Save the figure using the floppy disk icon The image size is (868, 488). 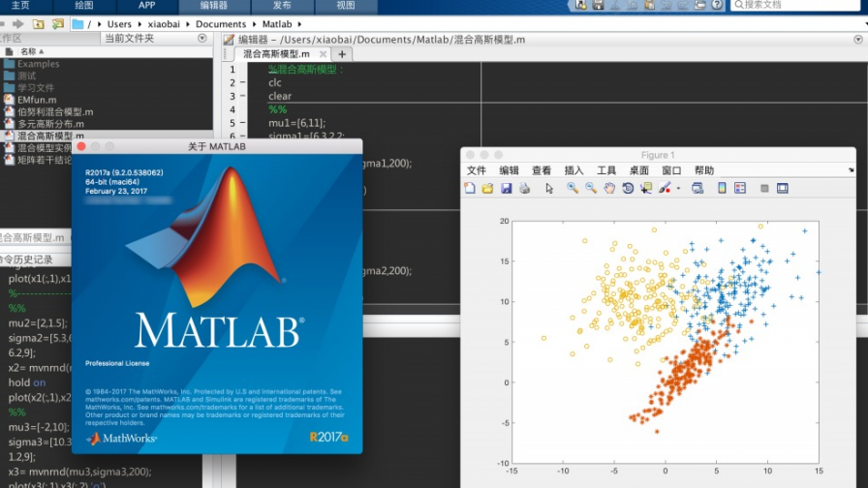point(506,188)
